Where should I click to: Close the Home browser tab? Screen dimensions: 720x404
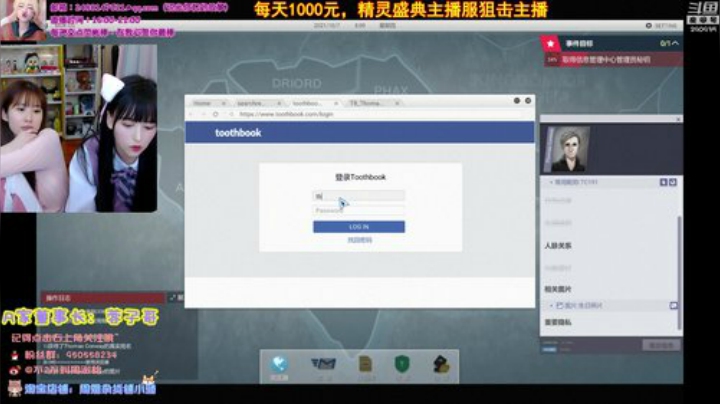coord(224,103)
